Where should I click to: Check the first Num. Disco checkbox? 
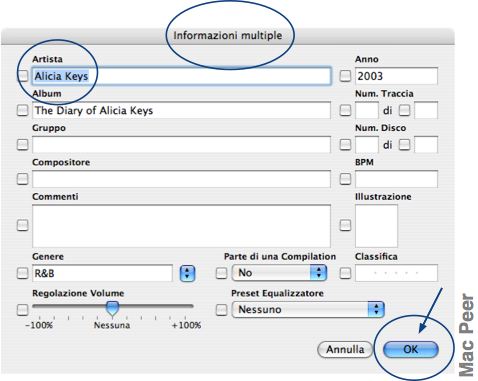click(345, 144)
